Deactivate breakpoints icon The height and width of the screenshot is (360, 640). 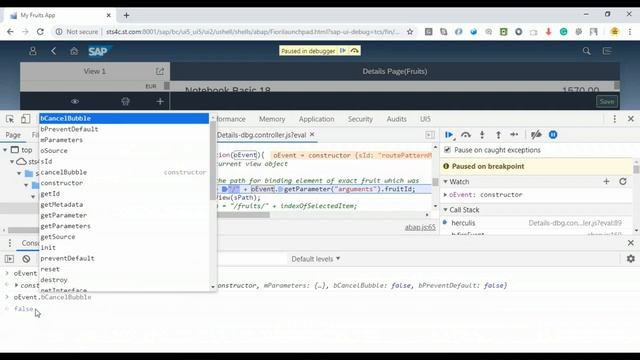click(536, 135)
